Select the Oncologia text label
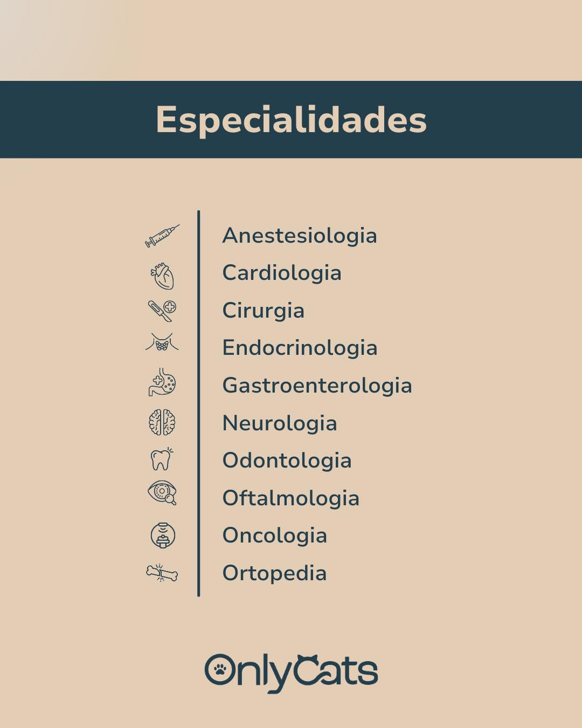This screenshot has width=582, height=728. click(x=275, y=535)
